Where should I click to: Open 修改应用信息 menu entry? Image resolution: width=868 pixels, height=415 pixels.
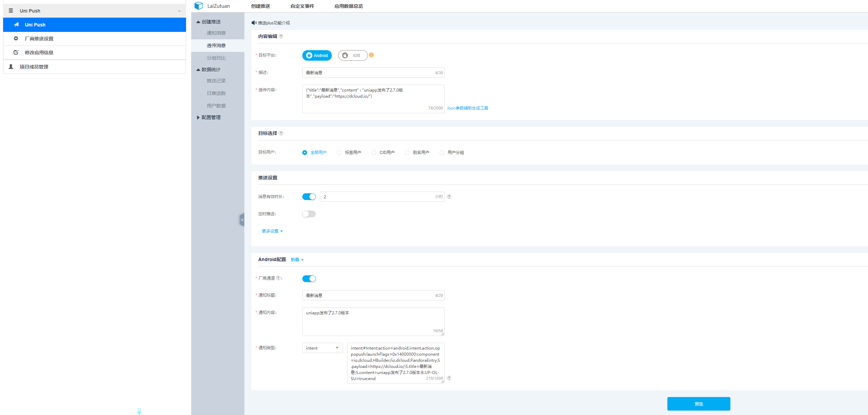click(95, 52)
